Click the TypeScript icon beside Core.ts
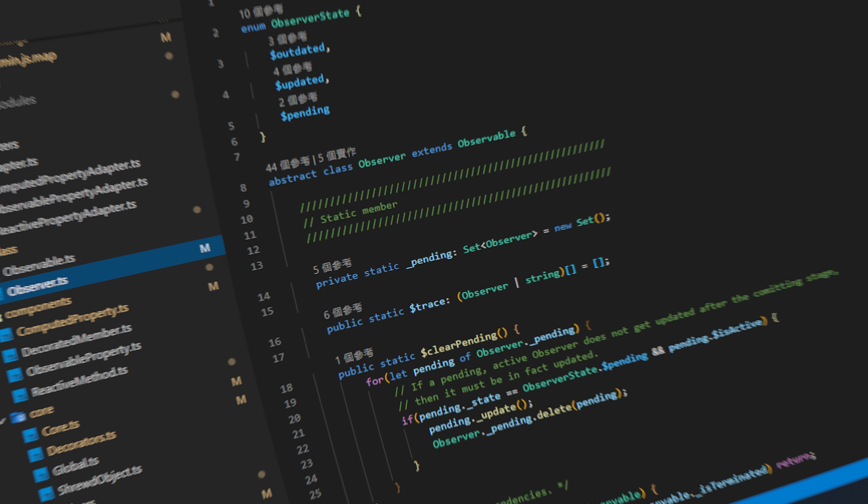Image resolution: width=868 pixels, height=504 pixels. pyautogui.click(x=30, y=435)
